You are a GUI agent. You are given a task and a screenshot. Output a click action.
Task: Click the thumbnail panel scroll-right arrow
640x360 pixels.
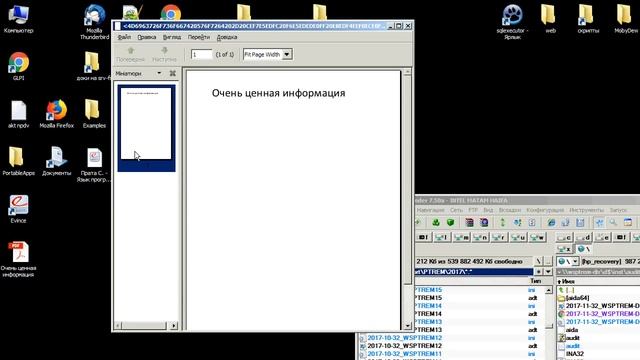tap(174, 325)
